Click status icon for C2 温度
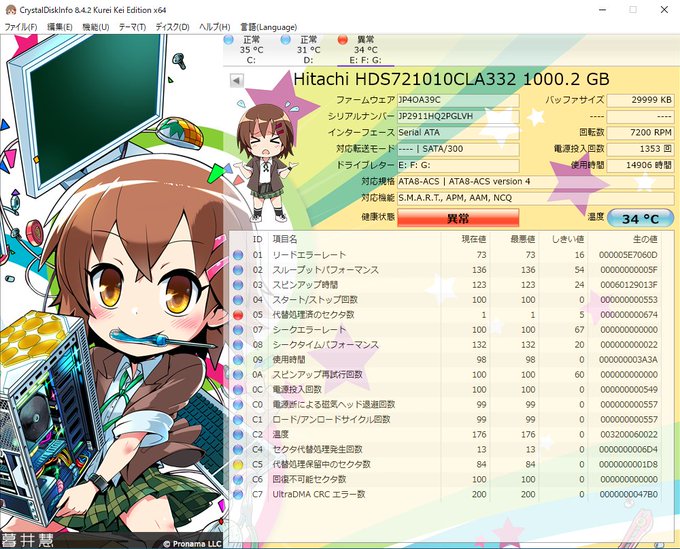The width and height of the screenshot is (680, 549). (238, 435)
